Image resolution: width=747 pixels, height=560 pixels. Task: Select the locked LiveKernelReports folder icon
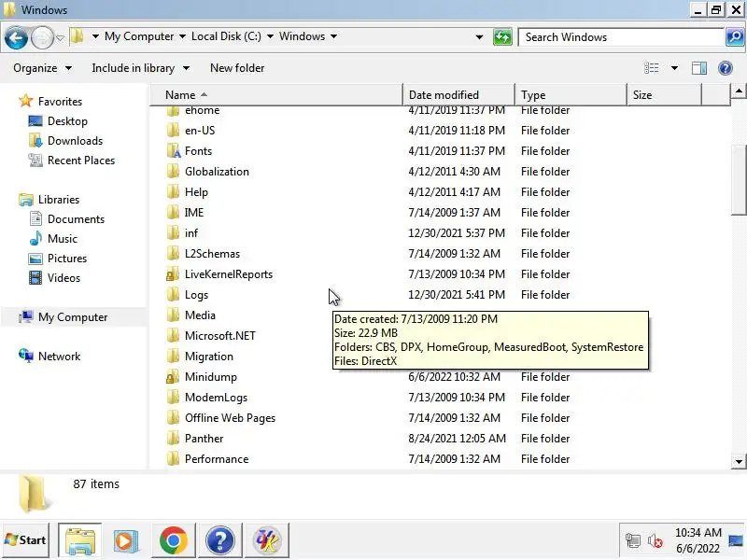coord(173,274)
